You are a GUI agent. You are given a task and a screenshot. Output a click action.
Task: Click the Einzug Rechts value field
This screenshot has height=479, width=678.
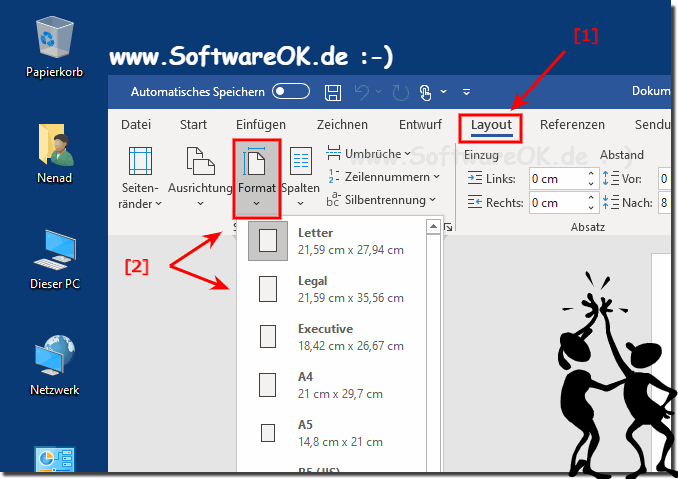[x=558, y=203]
